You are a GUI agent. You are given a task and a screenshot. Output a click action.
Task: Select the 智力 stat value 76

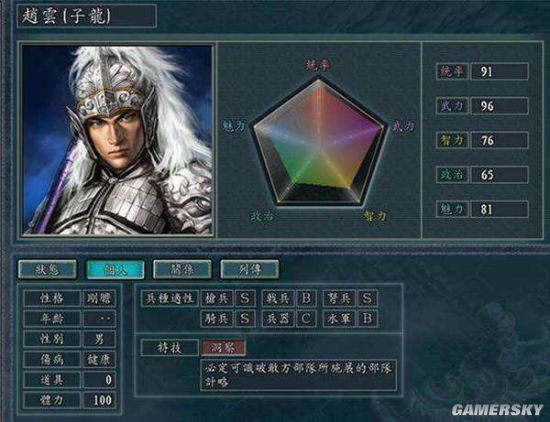pyautogui.click(x=499, y=140)
